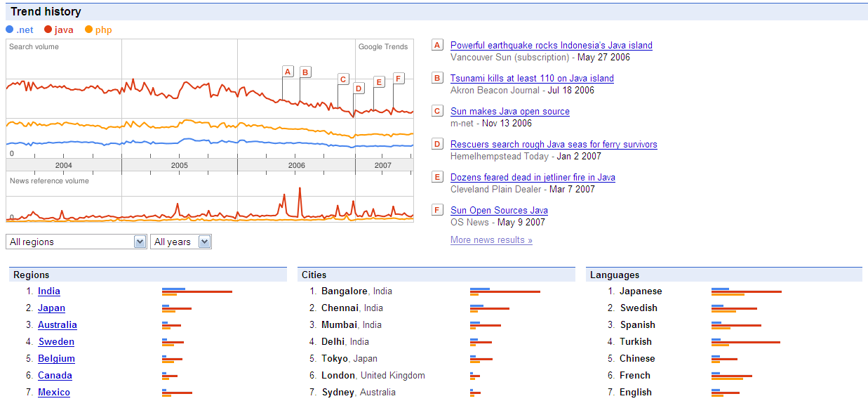Click 'Chinese' in Languages list

point(637,358)
